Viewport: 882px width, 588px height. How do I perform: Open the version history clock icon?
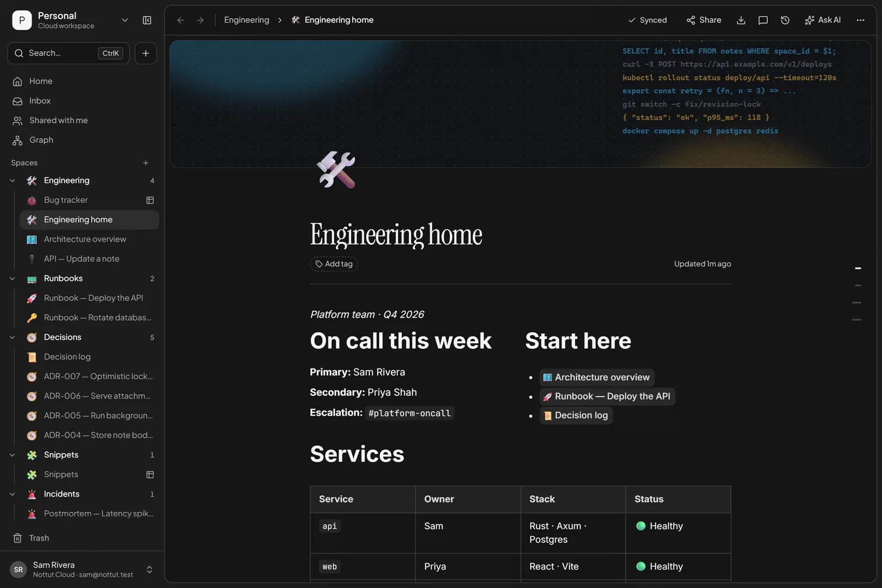(785, 20)
